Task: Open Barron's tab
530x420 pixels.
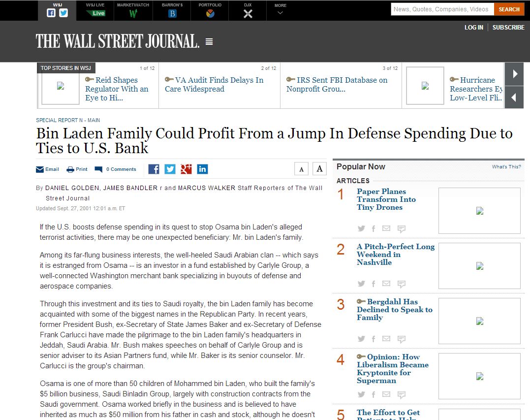Action: (x=172, y=10)
